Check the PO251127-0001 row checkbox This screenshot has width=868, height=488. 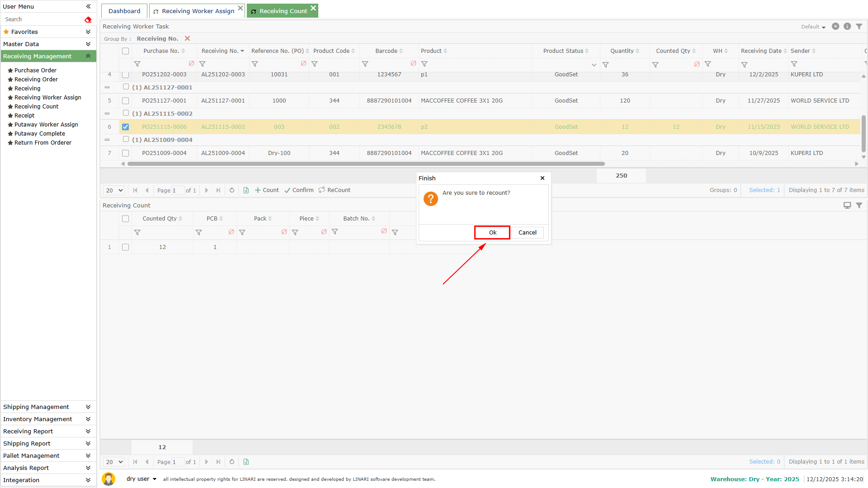pos(126,101)
